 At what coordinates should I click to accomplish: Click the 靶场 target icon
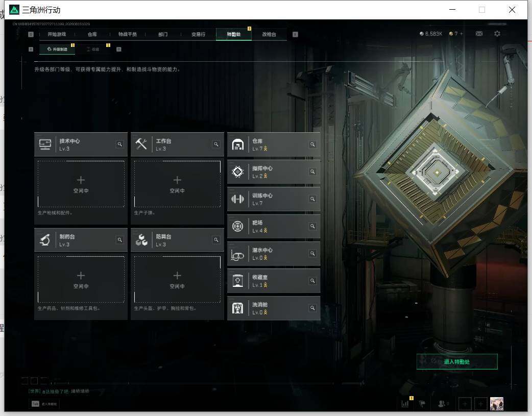(238, 226)
